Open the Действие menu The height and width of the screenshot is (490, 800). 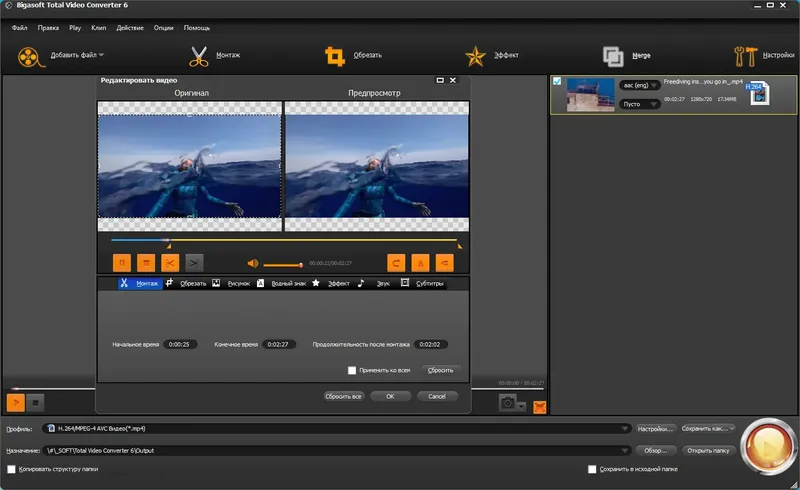click(x=130, y=28)
